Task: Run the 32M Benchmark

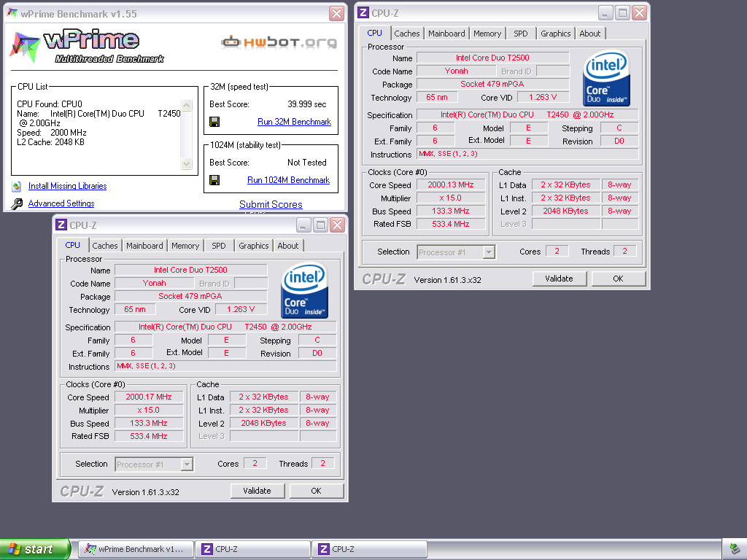Action: coord(295,122)
